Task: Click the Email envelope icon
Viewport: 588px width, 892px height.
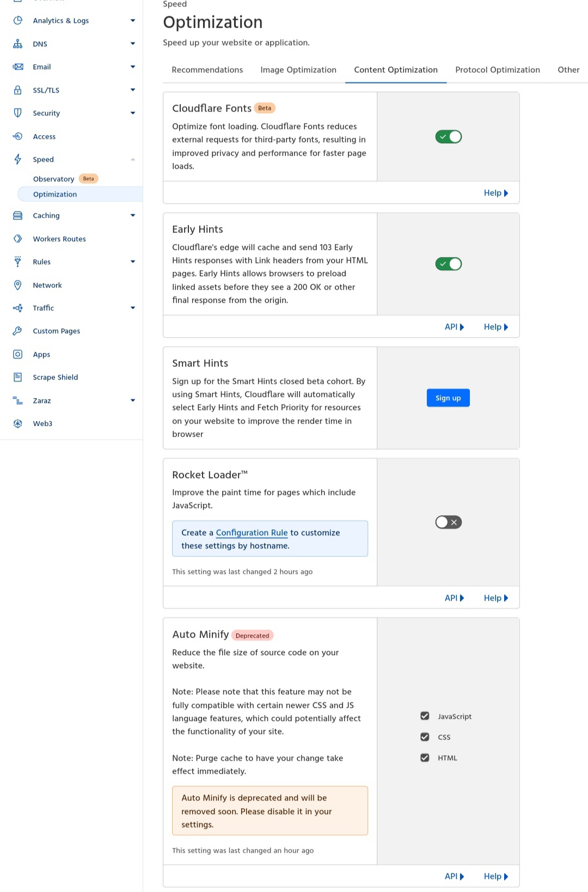Action: pos(18,66)
